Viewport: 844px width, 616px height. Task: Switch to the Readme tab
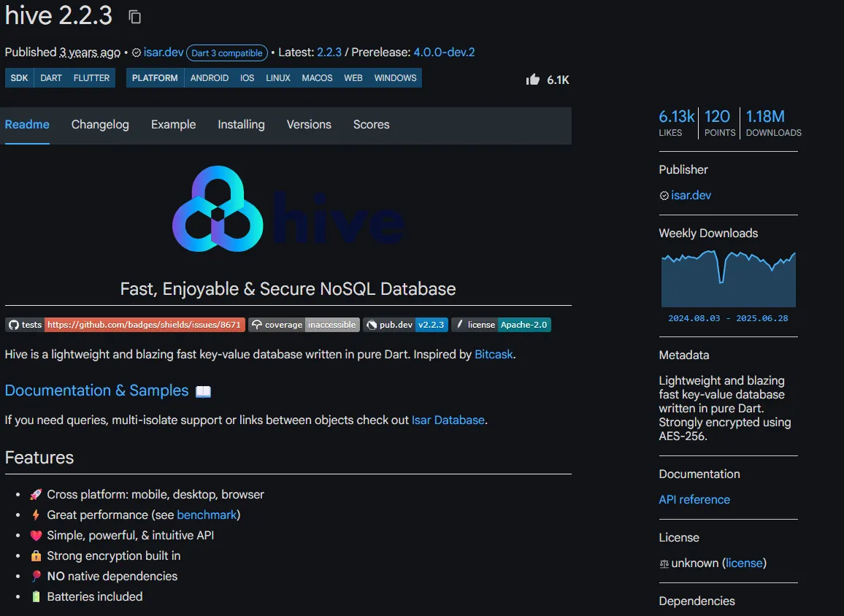click(x=27, y=125)
